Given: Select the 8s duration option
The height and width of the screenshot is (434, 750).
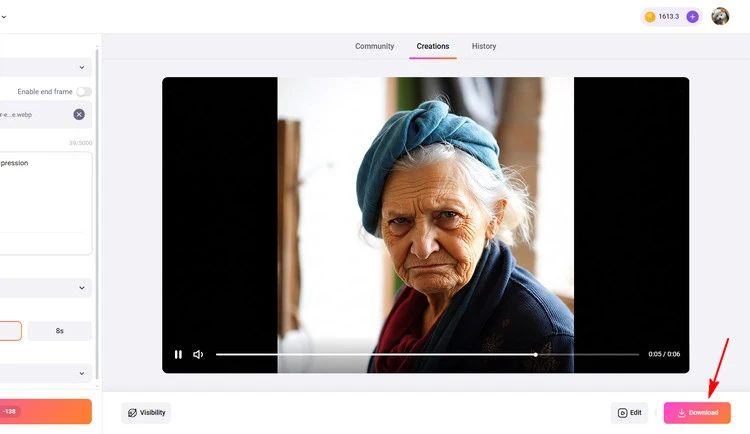Looking at the screenshot, I should pyautogui.click(x=59, y=331).
